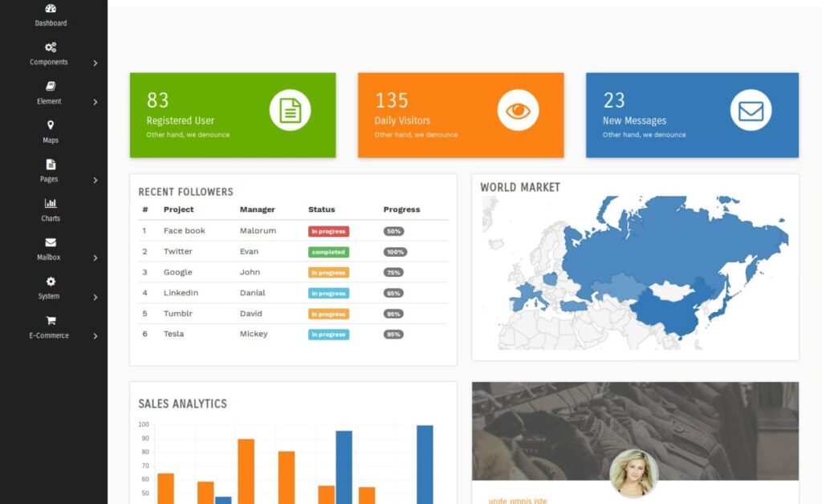The width and height of the screenshot is (822, 504).
Task: Expand the E-Commerce submenu chevron
Action: [96, 336]
